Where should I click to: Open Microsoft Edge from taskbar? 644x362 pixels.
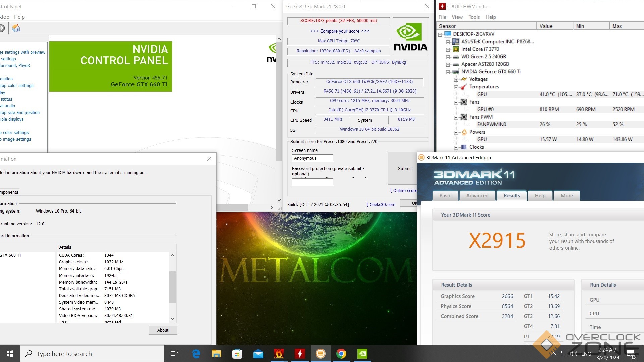(196, 354)
